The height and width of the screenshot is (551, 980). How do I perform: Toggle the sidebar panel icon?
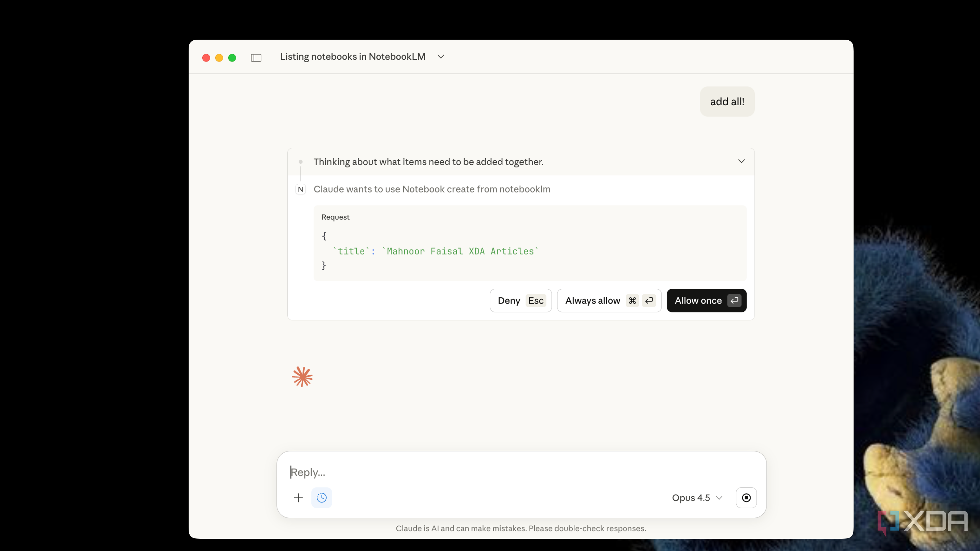click(x=256, y=57)
